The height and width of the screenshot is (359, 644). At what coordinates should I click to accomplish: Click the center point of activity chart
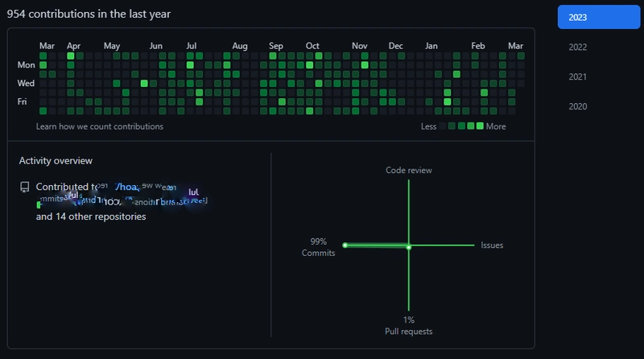[x=409, y=246]
